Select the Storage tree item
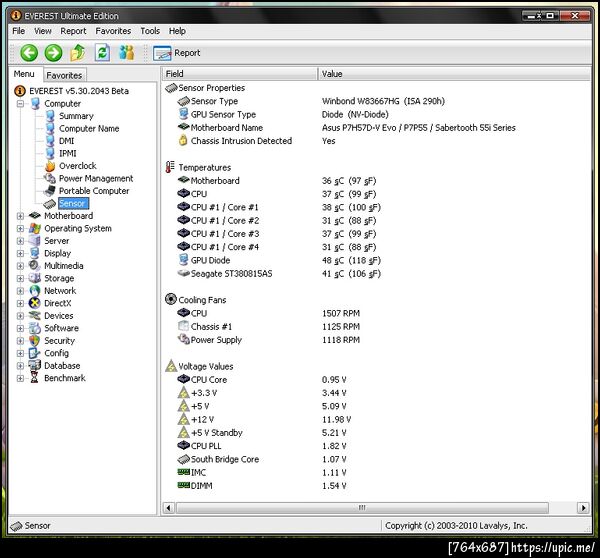 [x=59, y=278]
